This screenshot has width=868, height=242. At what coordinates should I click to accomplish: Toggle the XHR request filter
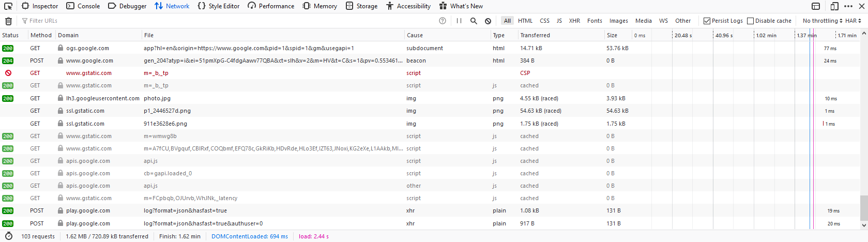(x=574, y=21)
